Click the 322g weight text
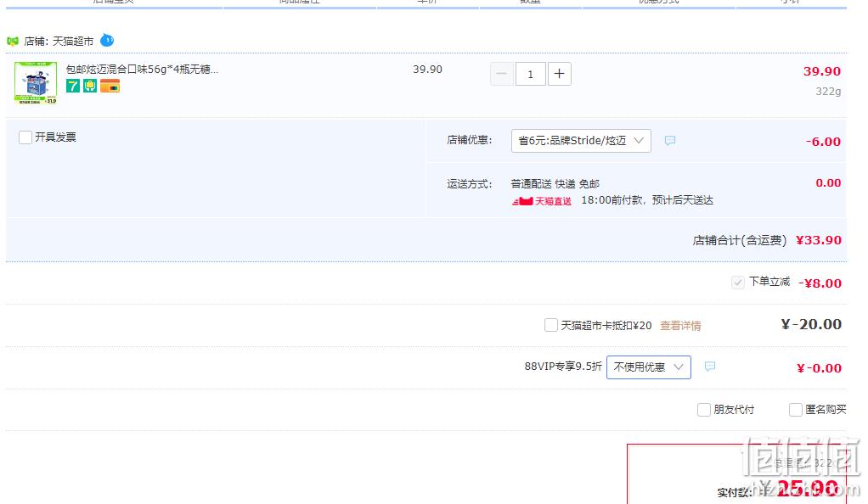 click(828, 92)
